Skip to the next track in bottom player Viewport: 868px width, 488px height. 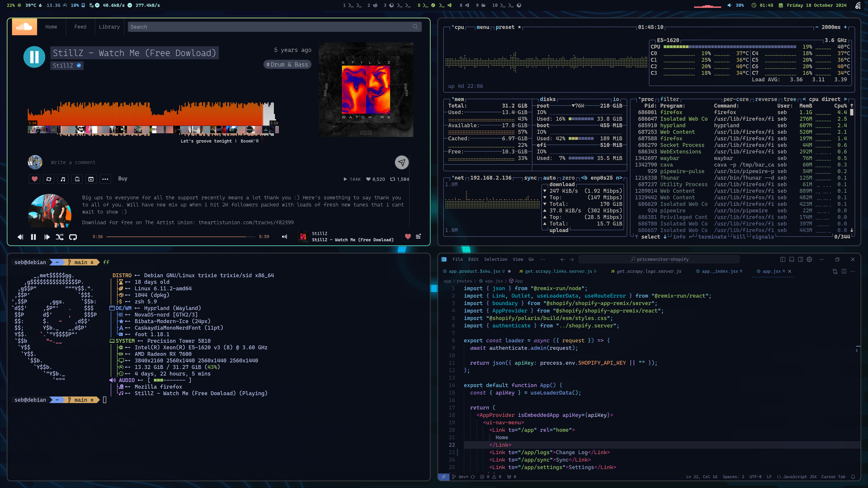tap(47, 237)
